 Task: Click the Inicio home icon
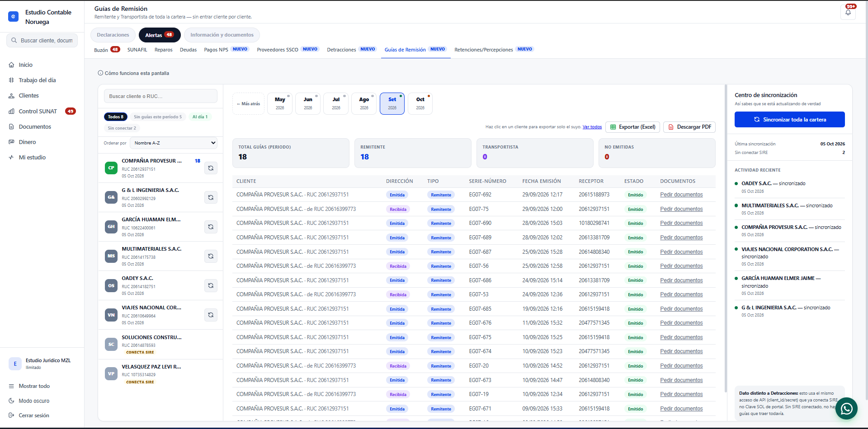tap(11, 65)
